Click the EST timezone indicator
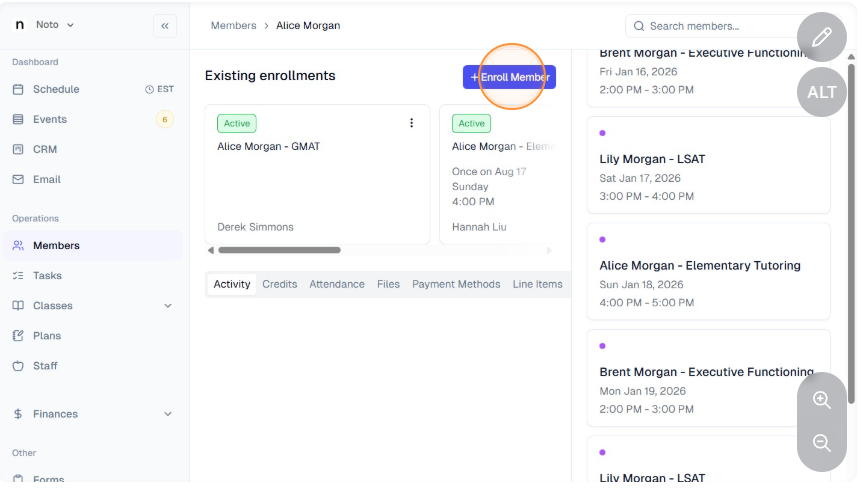This screenshot has height=491, width=862. (159, 89)
